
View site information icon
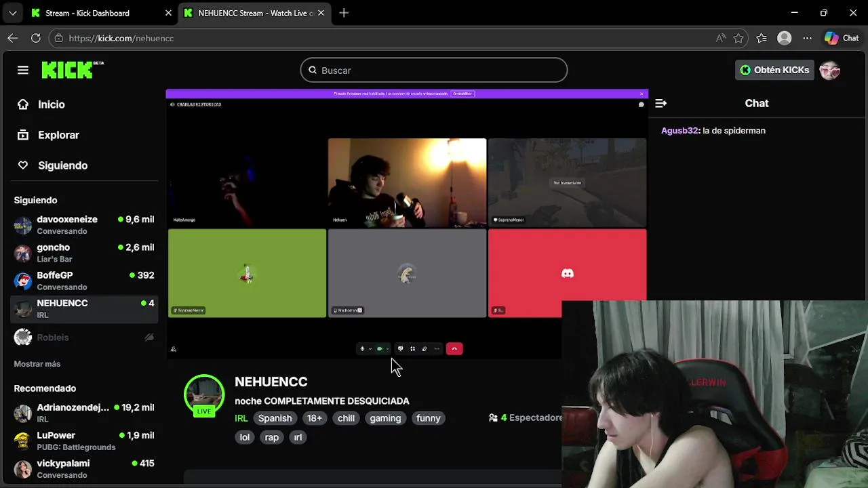pyautogui.click(x=59, y=38)
